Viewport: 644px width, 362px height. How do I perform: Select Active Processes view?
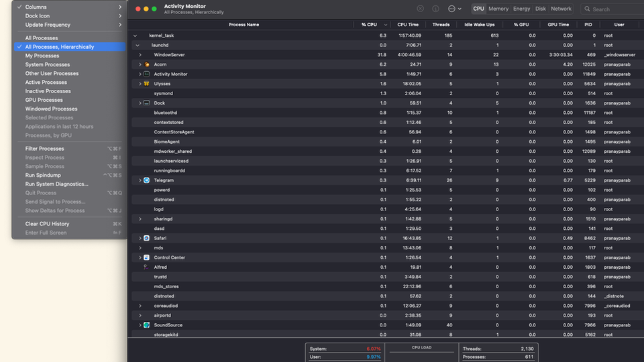[69, 82]
